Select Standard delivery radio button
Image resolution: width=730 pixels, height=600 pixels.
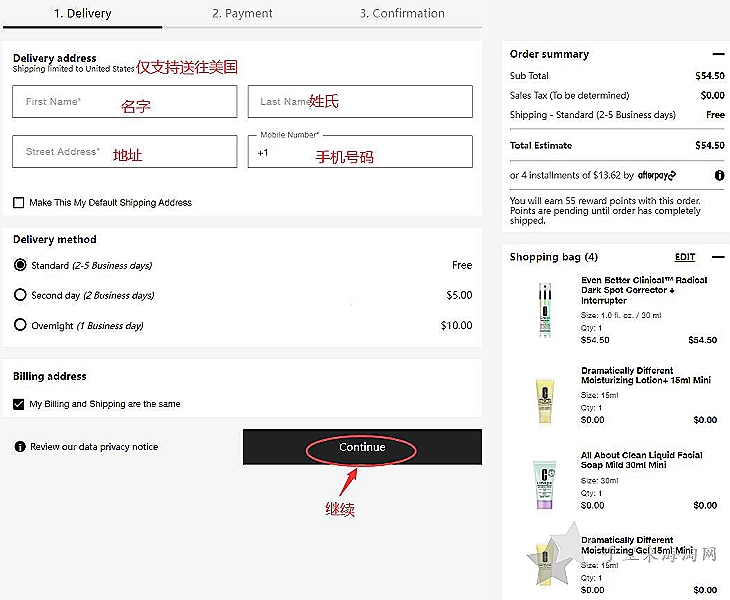point(20,265)
